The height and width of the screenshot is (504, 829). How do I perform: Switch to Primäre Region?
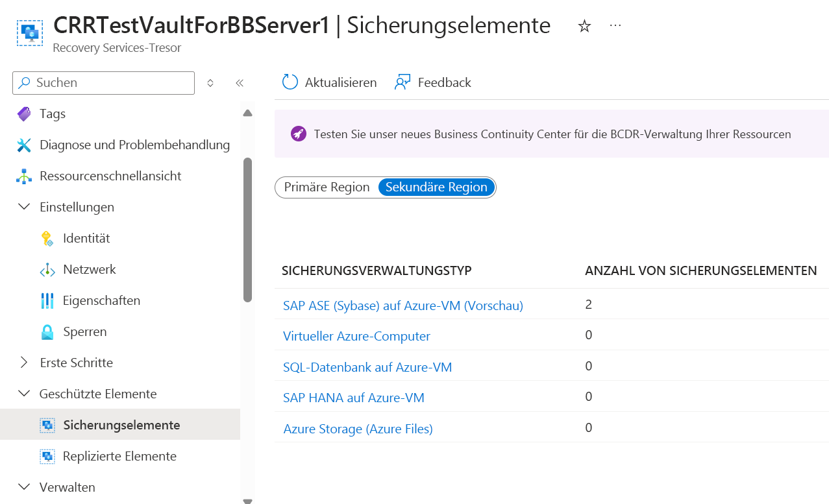[x=327, y=187]
